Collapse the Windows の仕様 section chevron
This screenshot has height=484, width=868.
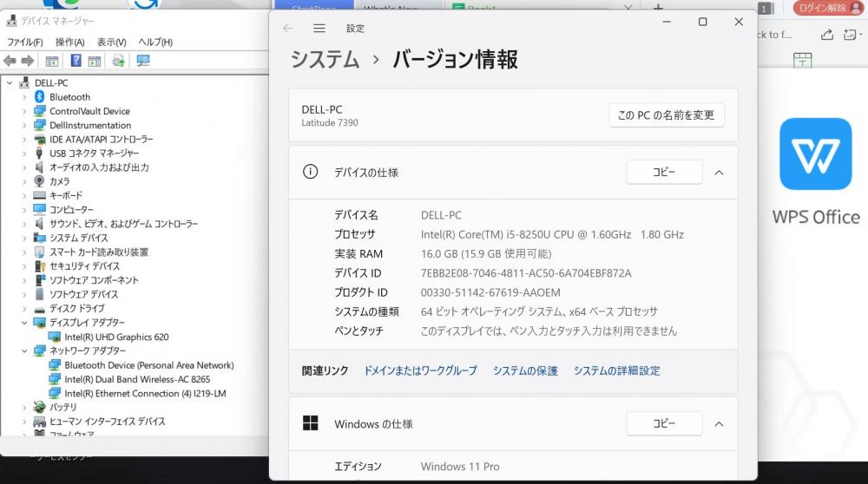(719, 424)
